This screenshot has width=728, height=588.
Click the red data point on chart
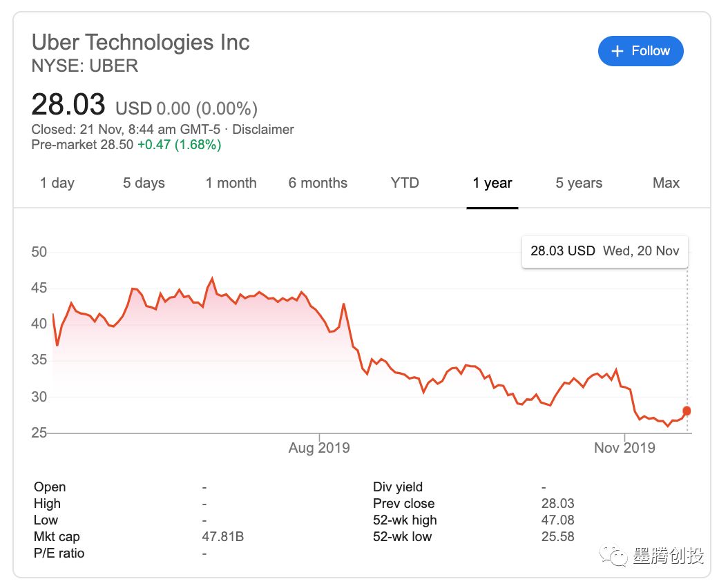[x=687, y=411]
